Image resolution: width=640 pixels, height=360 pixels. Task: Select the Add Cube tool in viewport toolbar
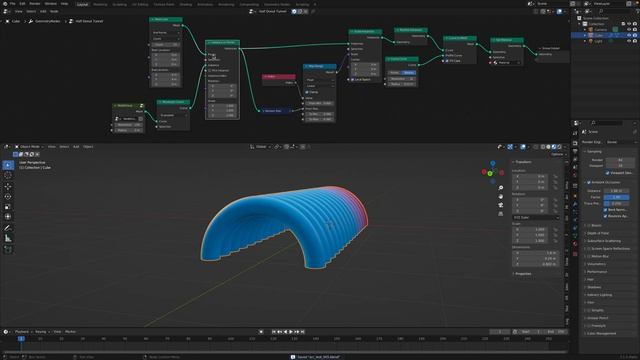[x=8, y=249]
